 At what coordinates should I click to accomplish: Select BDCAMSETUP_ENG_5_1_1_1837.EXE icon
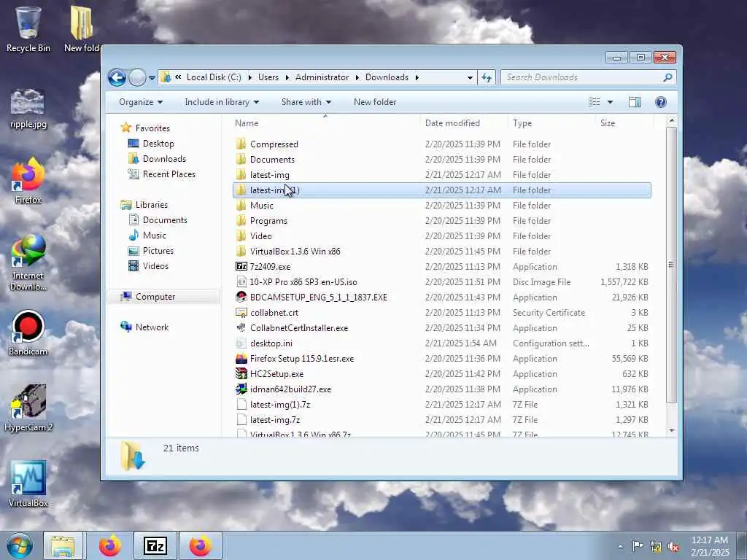(241, 297)
